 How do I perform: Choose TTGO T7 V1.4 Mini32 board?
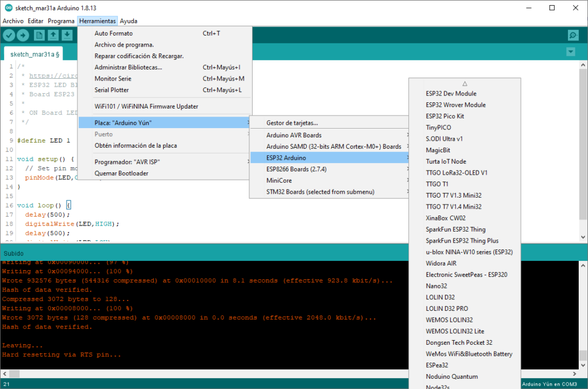[465, 207]
